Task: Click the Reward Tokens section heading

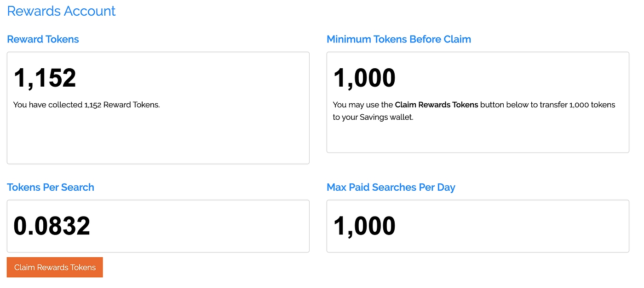Action: [x=43, y=39]
